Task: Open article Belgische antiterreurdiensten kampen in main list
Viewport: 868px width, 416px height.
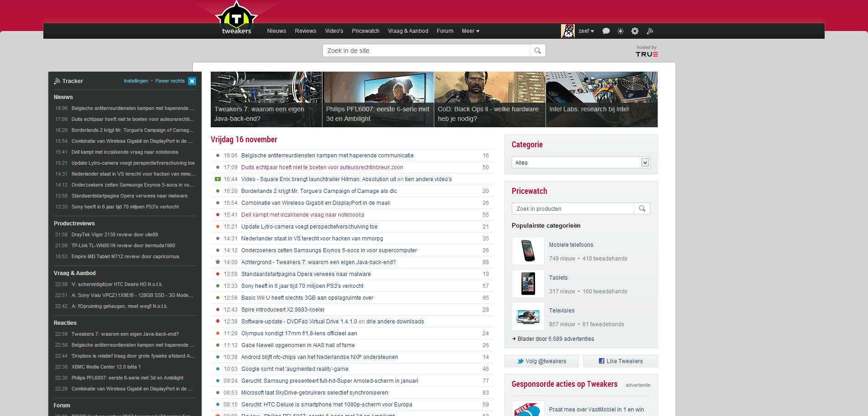Action: [327, 156]
